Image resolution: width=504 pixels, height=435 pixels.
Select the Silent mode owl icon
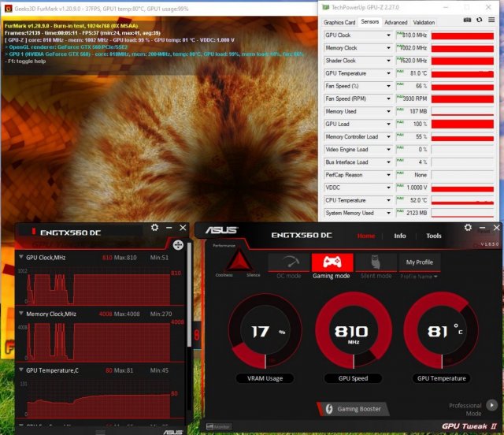pyautogui.click(x=376, y=263)
